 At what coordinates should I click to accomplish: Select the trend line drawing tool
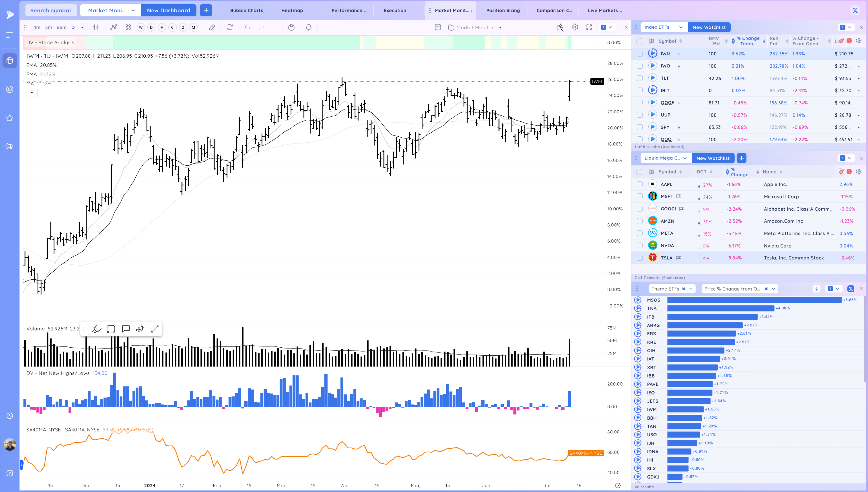155,329
